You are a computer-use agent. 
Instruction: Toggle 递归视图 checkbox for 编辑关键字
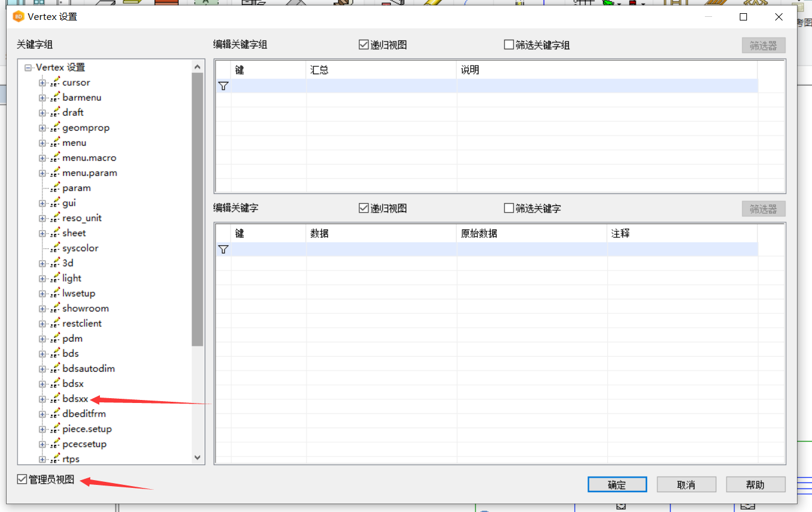tap(364, 208)
